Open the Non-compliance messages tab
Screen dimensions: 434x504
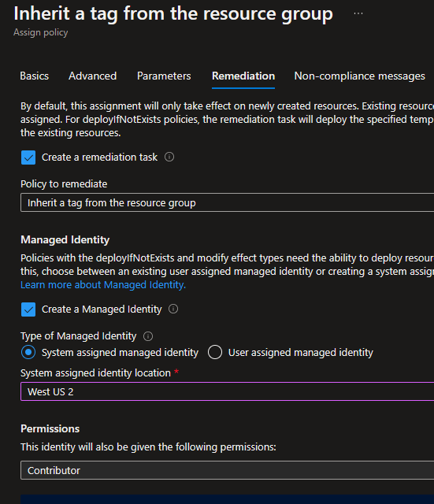(x=359, y=76)
